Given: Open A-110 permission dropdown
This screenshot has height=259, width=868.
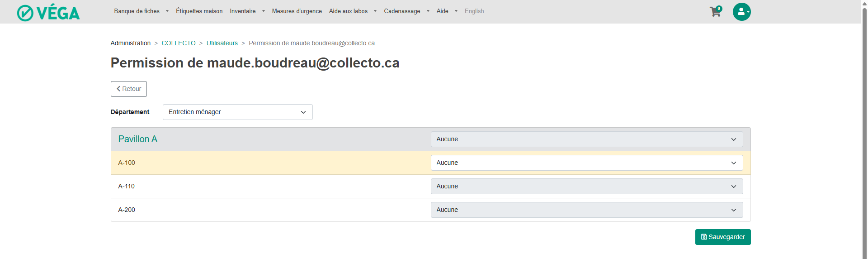Looking at the screenshot, I should (x=587, y=186).
